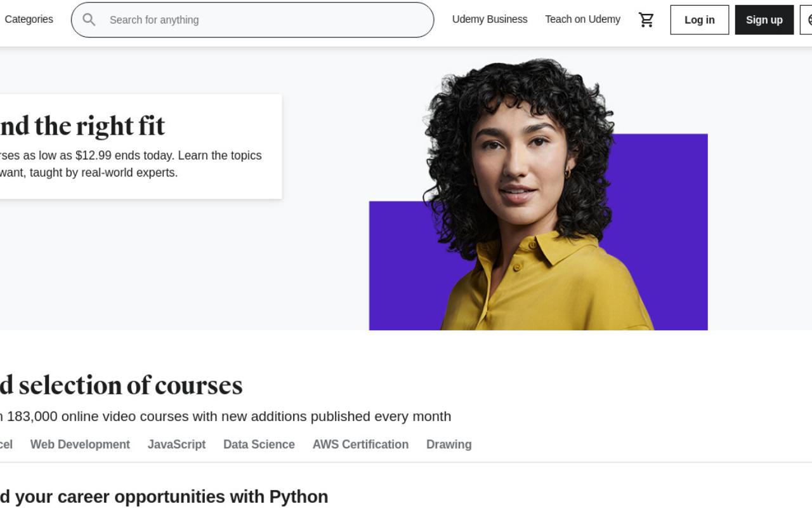Open the Udemy Business link
812x508 pixels.
[x=490, y=19]
